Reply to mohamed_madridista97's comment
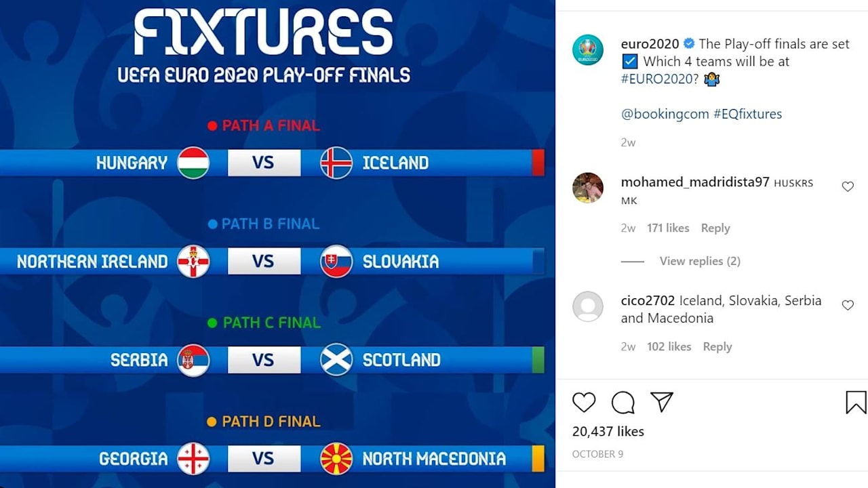The height and width of the screenshot is (488, 868). (715, 228)
